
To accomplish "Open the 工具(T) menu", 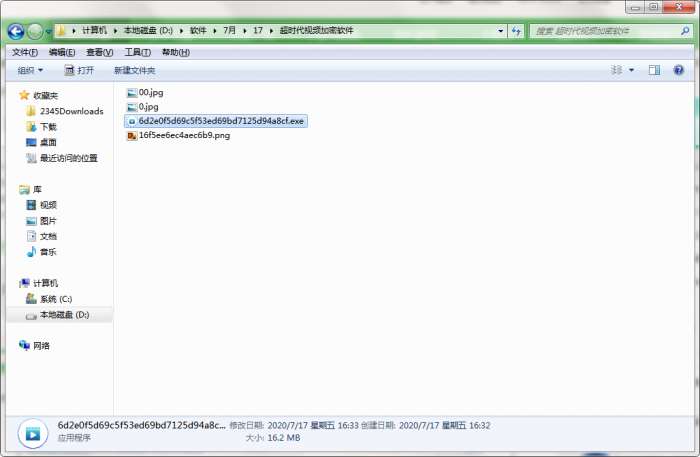I will point(138,52).
